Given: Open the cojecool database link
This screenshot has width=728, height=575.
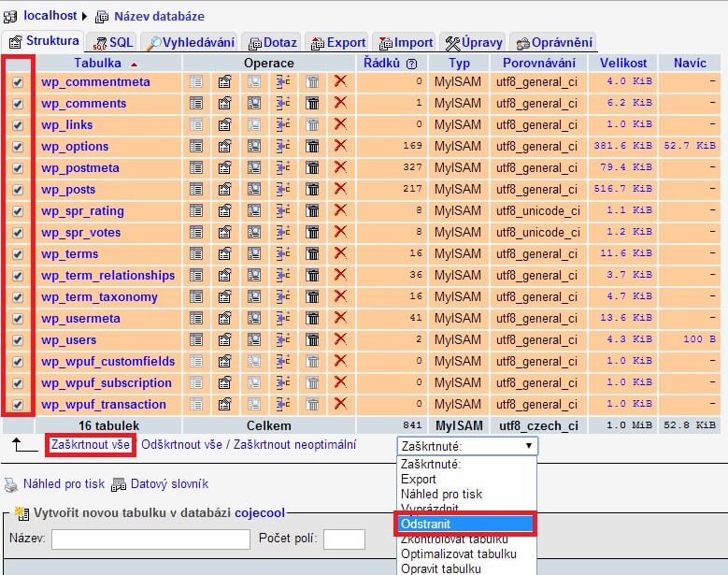Looking at the screenshot, I should [260, 512].
